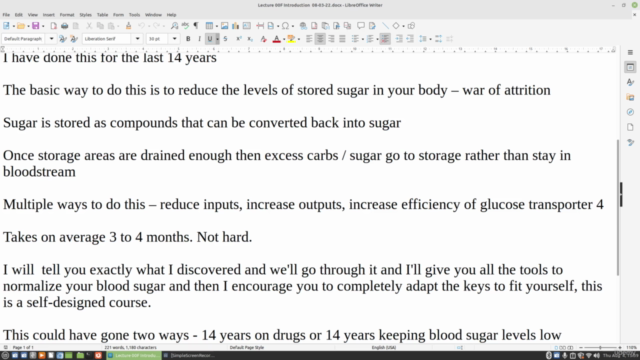Switch to SimpleScreenRecorder in the taskbar
Viewport: 640px width, 360px height.
pos(189,356)
